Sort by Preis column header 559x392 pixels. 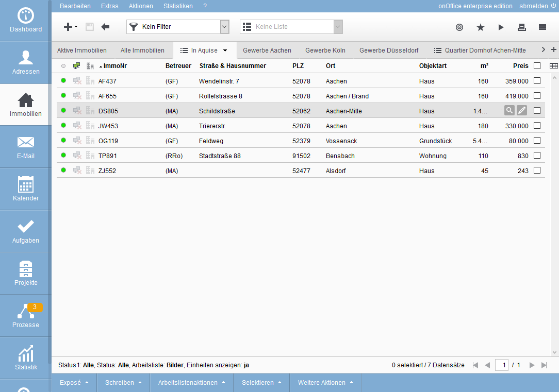[x=520, y=66]
